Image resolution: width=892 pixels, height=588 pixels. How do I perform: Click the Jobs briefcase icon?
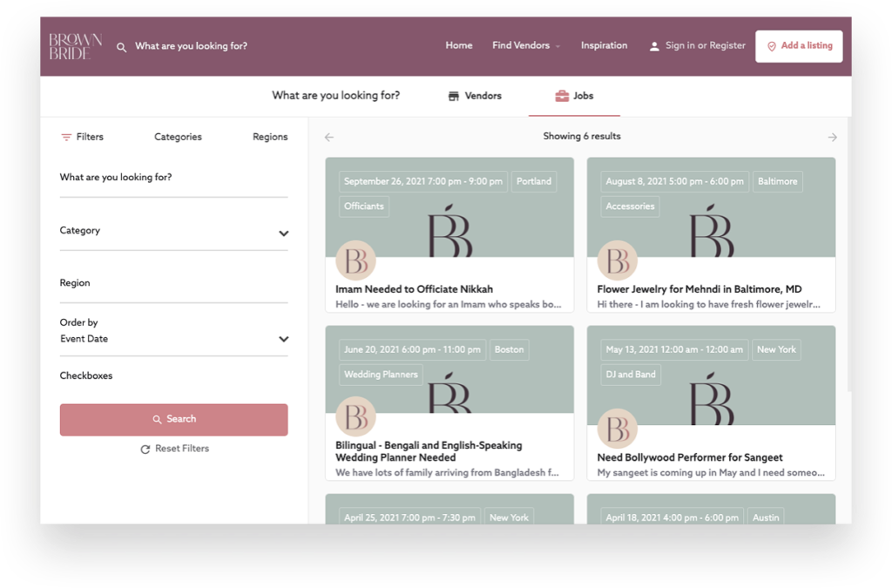click(x=562, y=96)
